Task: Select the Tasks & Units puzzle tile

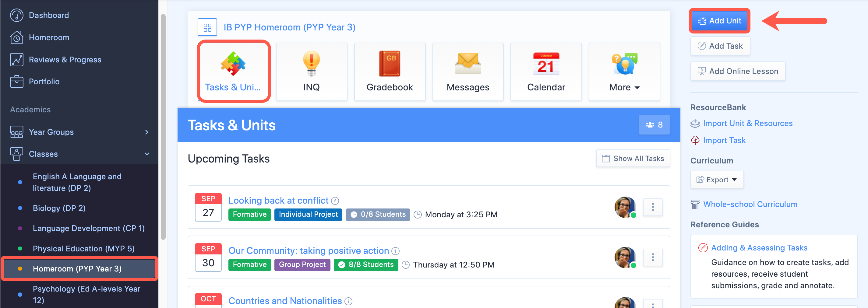Action: [x=234, y=71]
